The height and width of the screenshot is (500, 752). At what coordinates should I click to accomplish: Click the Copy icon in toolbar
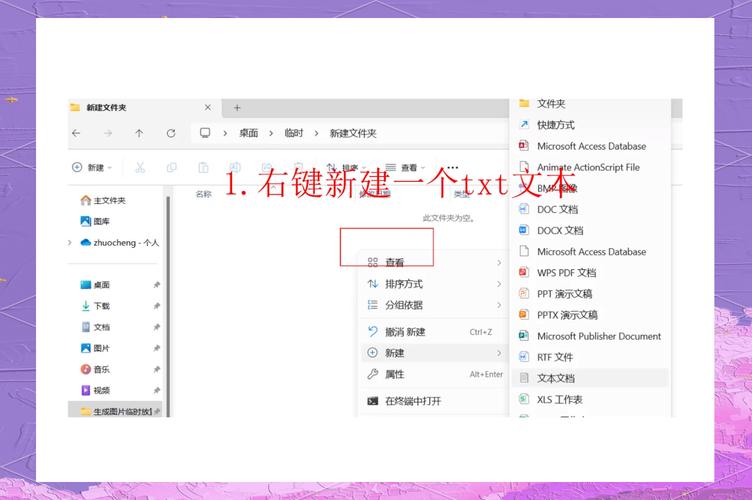coord(171,167)
